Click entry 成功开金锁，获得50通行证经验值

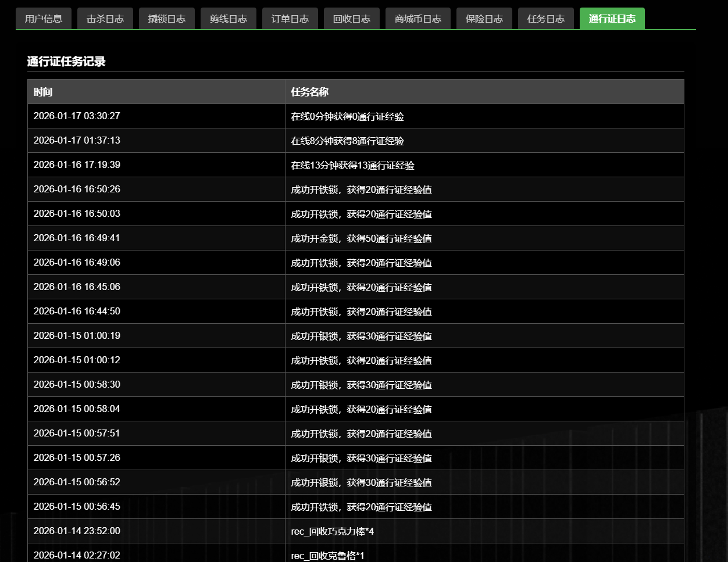point(362,238)
